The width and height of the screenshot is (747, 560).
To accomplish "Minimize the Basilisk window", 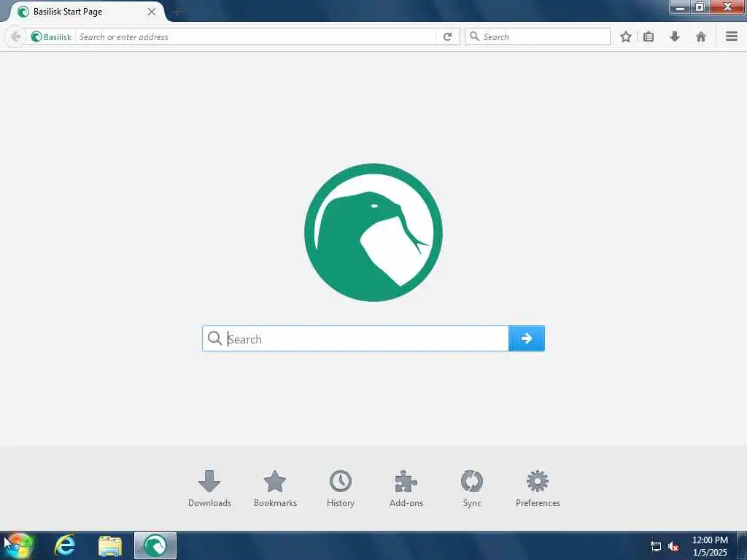I will coord(681,7).
